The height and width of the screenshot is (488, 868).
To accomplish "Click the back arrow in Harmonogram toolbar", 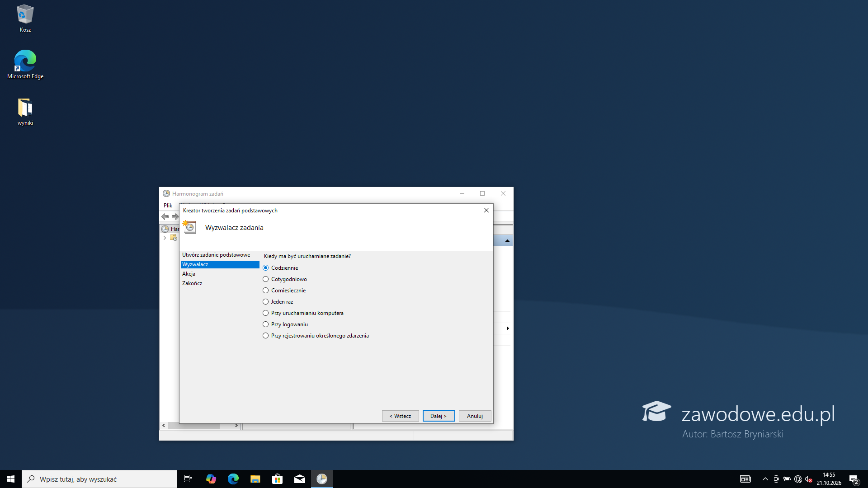I will [x=165, y=217].
